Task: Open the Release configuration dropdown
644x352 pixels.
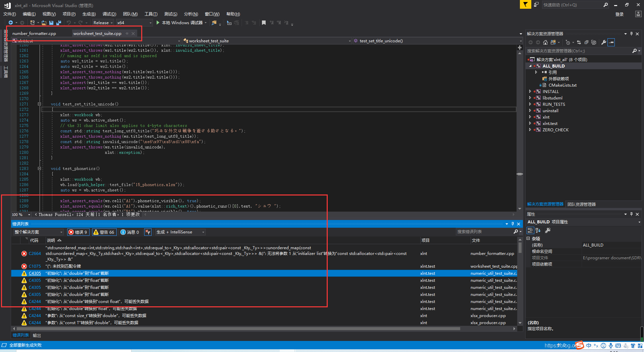Action: (102, 23)
